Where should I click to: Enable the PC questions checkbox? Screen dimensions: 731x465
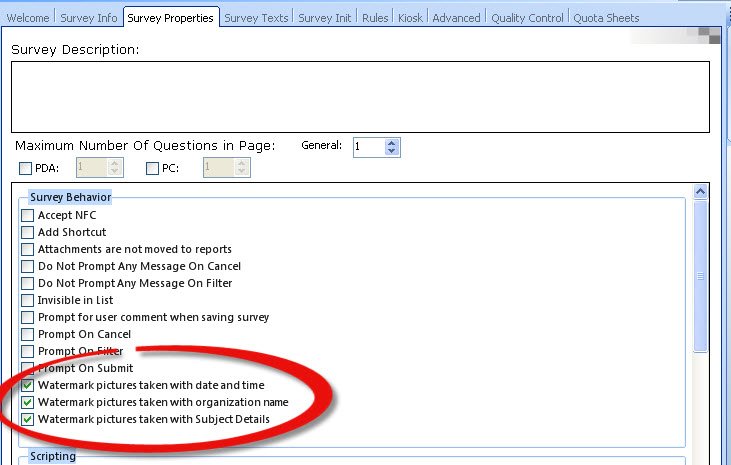click(152, 168)
